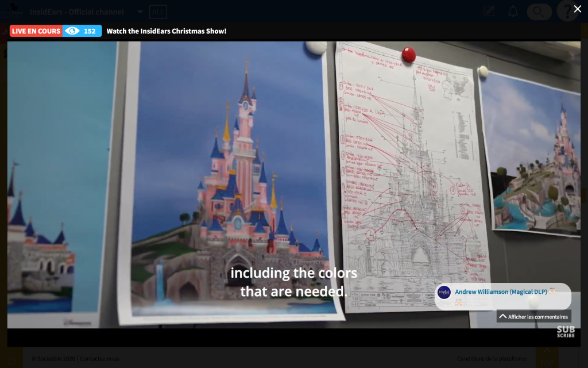Click the comment bubble from Andrew Williamson
The width and height of the screenshot is (588, 368).
[503, 296]
